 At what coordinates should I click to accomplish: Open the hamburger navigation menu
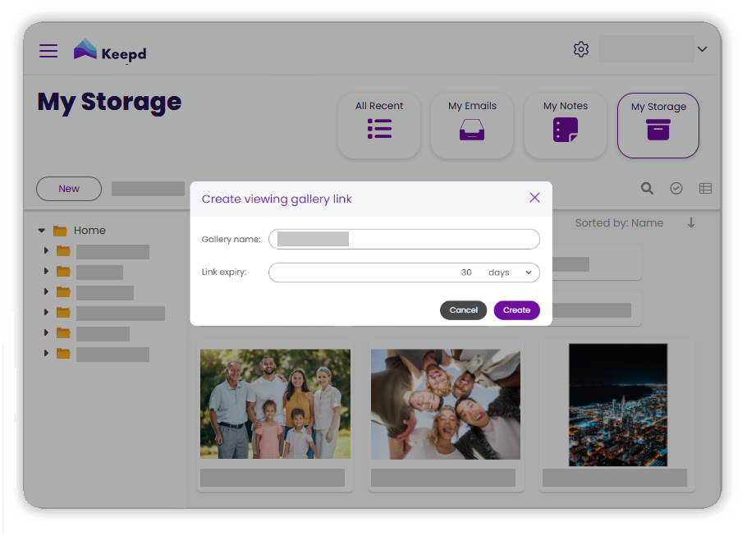pyautogui.click(x=48, y=51)
